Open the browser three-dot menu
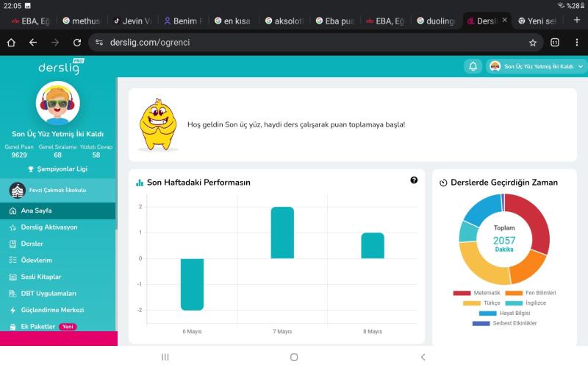588x368 pixels. click(x=576, y=43)
